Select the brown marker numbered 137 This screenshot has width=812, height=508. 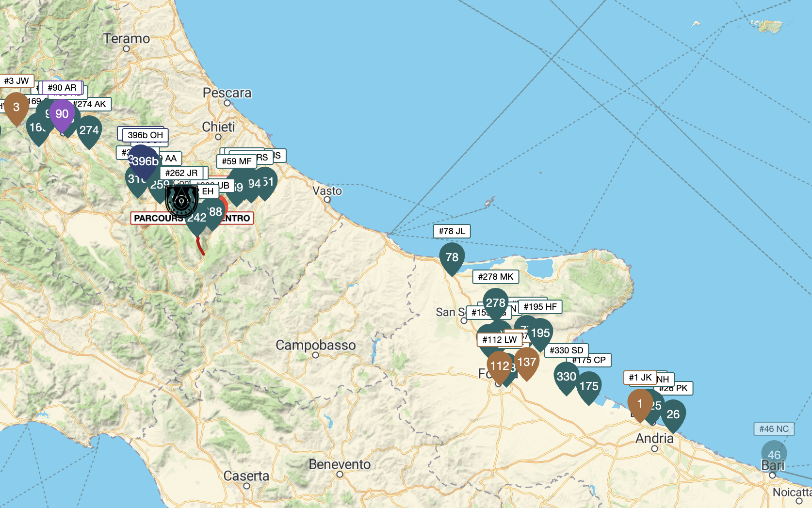527,362
